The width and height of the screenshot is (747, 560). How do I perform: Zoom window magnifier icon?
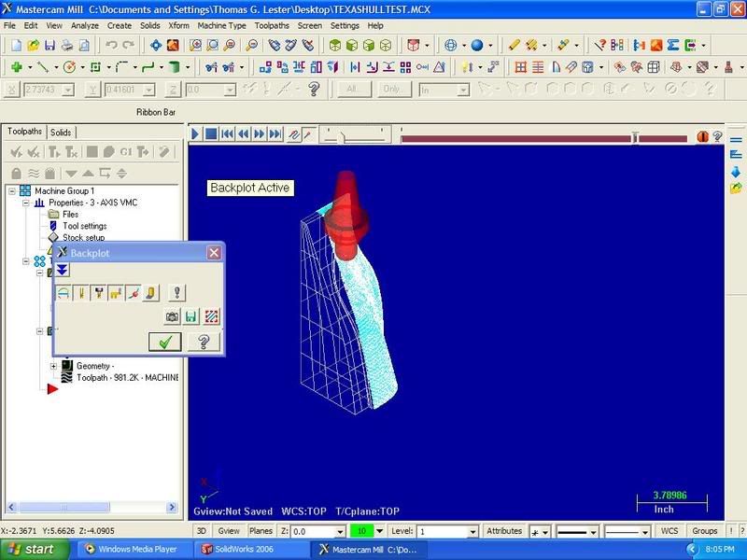pyautogui.click(x=213, y=45)
